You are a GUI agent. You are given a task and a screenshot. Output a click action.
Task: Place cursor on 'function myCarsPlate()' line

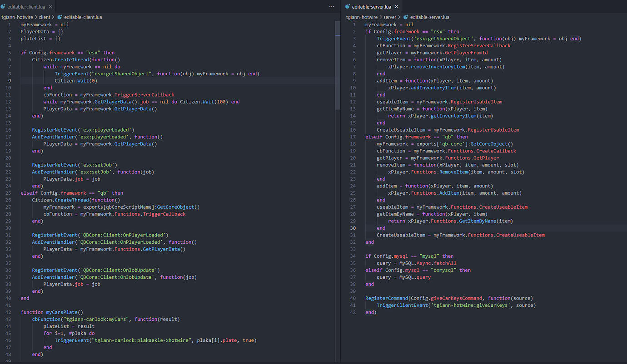tap(52, 312)
